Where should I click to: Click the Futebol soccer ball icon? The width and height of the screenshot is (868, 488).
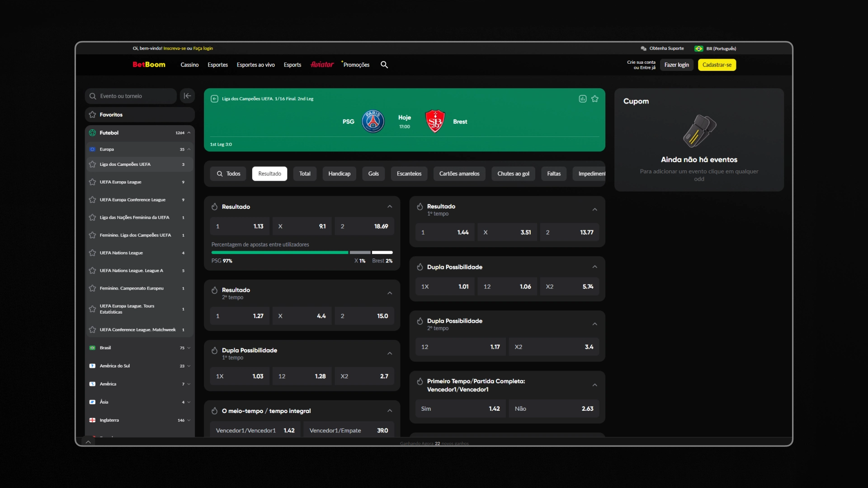[93, 133]
